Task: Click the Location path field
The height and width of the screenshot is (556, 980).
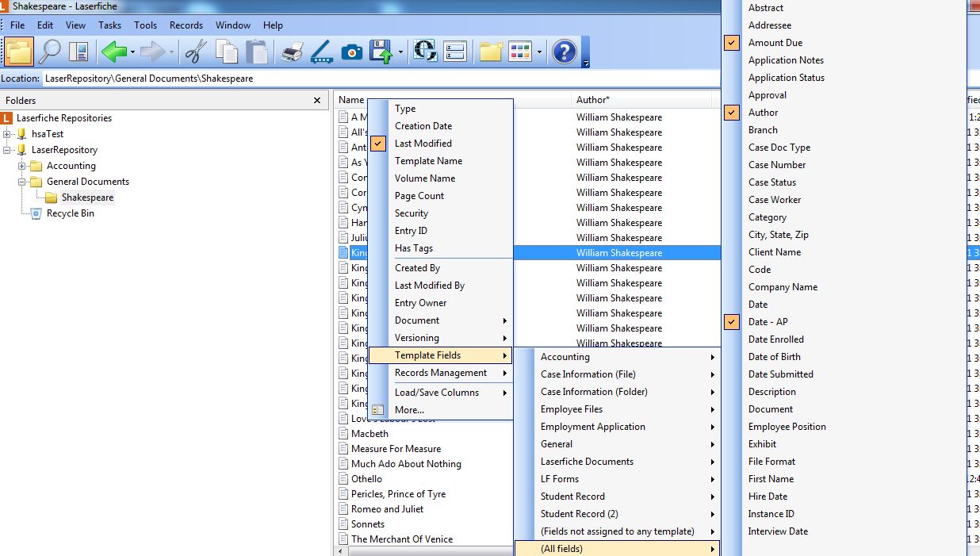Action: [511, 79]
